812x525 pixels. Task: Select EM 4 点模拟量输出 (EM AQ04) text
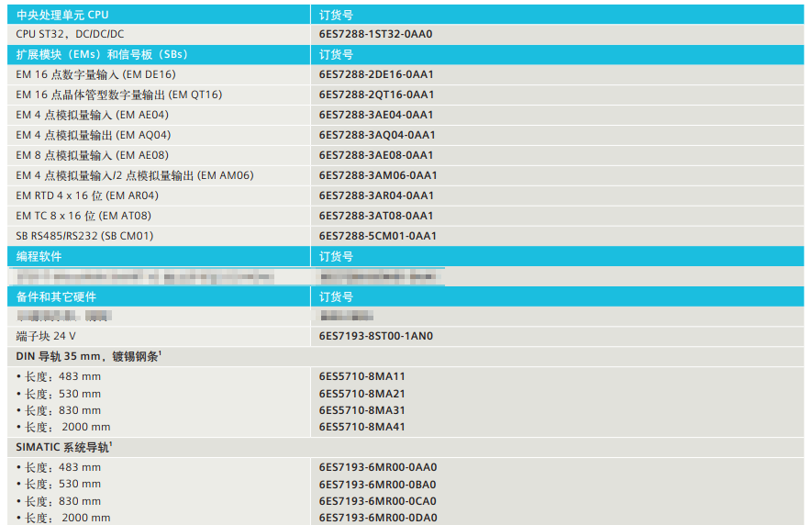[x=94, y=135]
